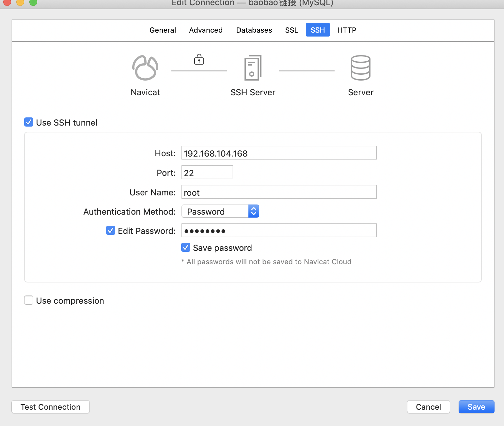The image size is (504, 426).
Task: Click the Navicat Cloud password note
Action: (266, 262)
